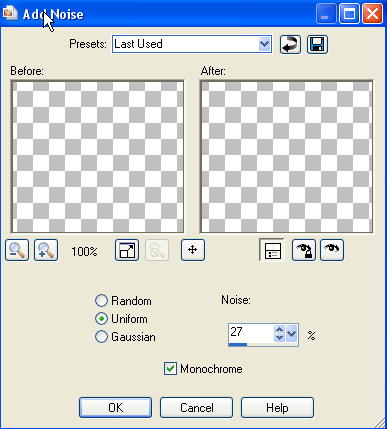Toggle auto proof eye-with-lock icon
This screenshot has width=387, height=429.
(x=304, y=250)
